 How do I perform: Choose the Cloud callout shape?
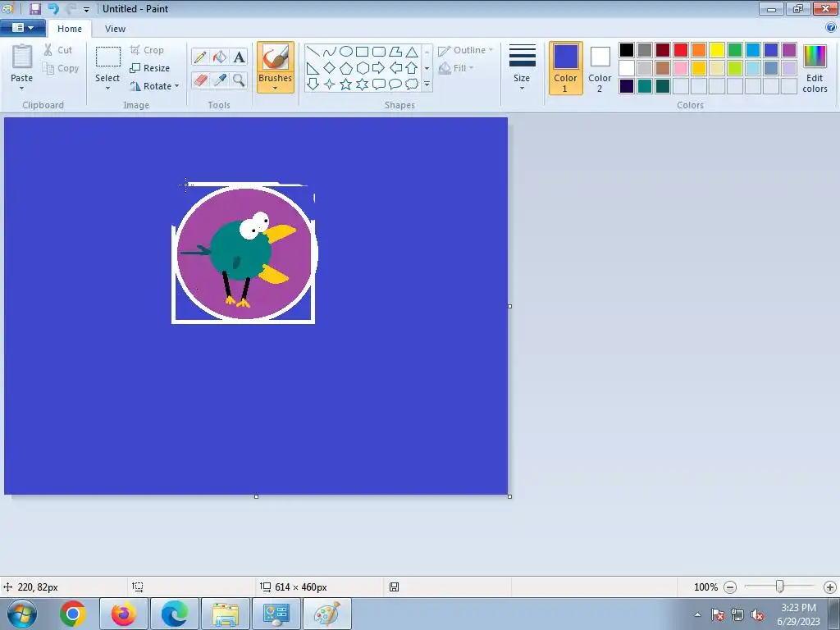412,84
